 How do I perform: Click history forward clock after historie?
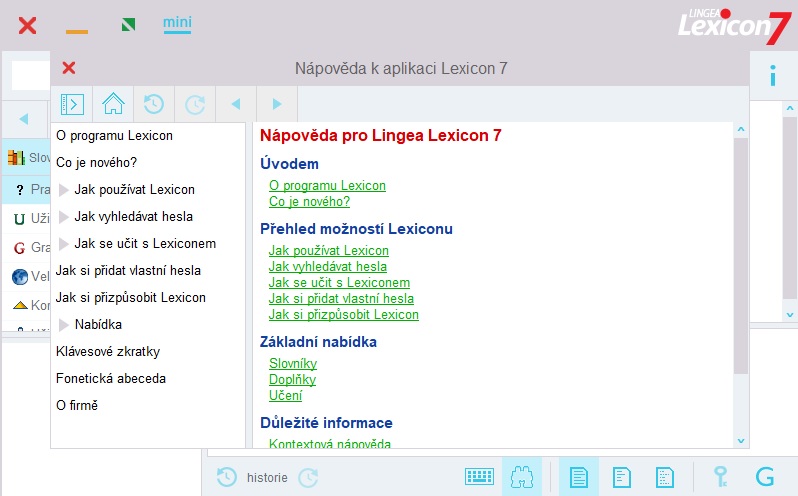point(308,477)
